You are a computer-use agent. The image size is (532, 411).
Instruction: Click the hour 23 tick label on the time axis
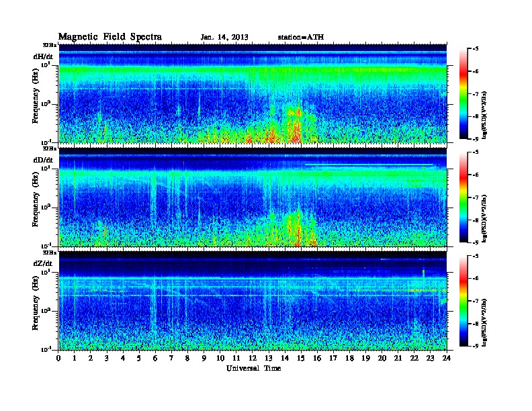[x=430, y=359]
